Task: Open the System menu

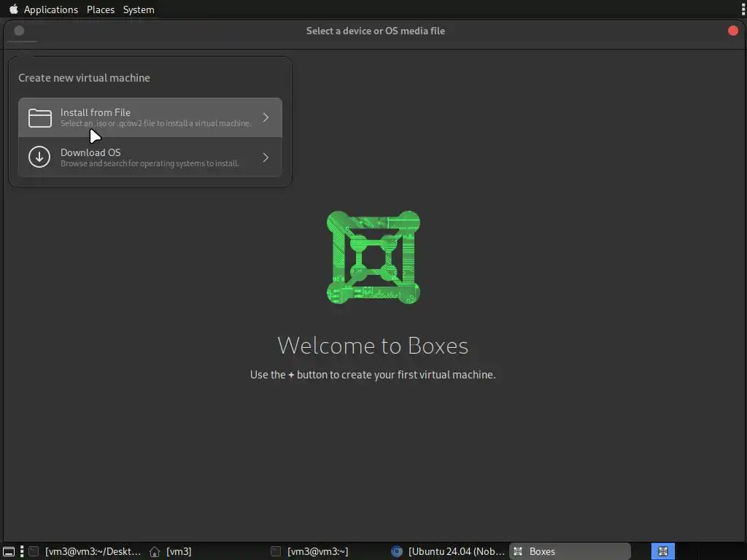Action: 139,9
